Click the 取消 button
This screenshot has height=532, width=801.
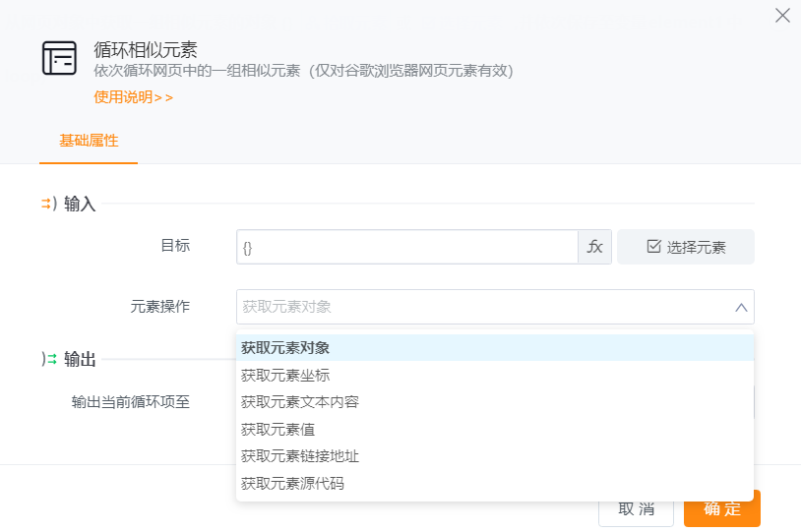point(636,509)
